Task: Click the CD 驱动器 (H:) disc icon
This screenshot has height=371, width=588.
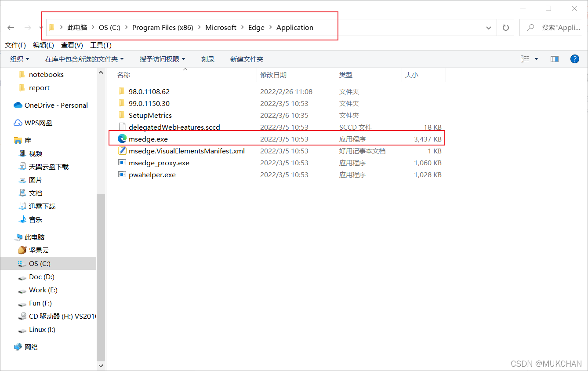Action: [x=22, y=316]
